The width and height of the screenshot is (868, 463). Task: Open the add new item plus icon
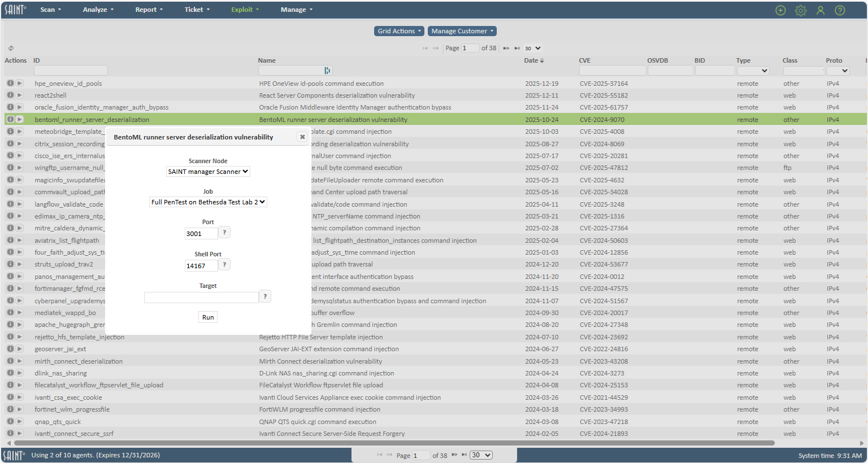click(x=780, y=10)
